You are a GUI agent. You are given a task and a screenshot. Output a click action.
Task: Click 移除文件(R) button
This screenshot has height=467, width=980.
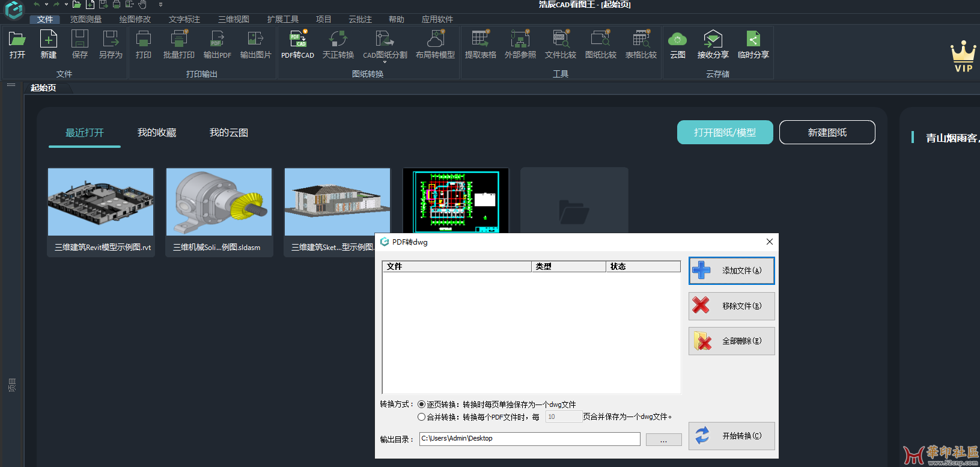pyautogui.click(x=732, y=306)
